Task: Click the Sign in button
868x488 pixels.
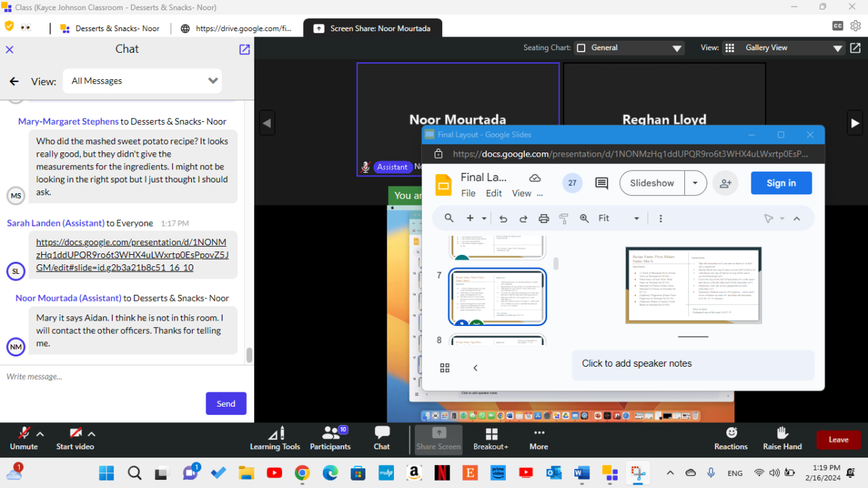Action: tap(781, 183)
